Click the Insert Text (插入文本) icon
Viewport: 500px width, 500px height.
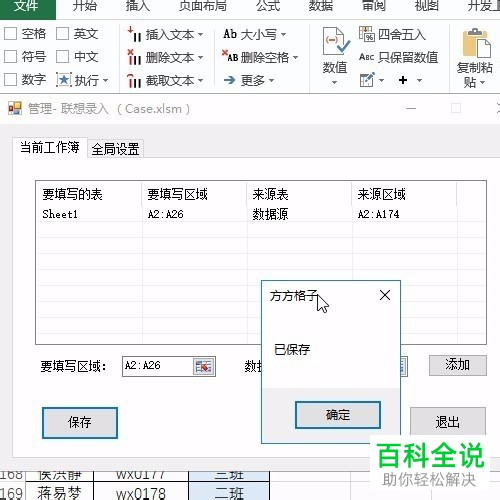(135, 34)
